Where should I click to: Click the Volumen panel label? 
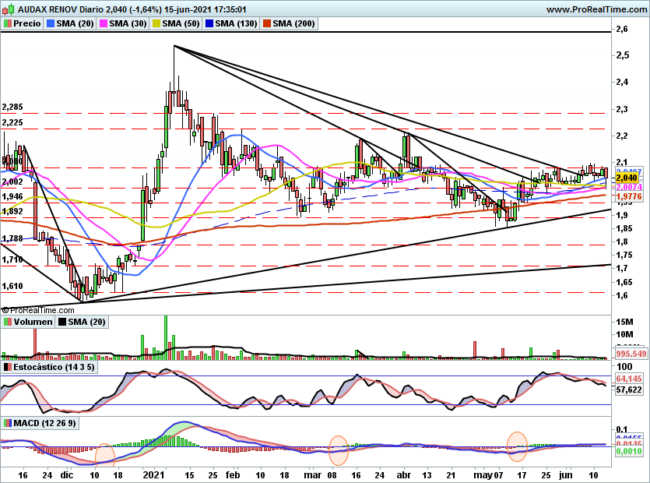click(x=28, y=322)
